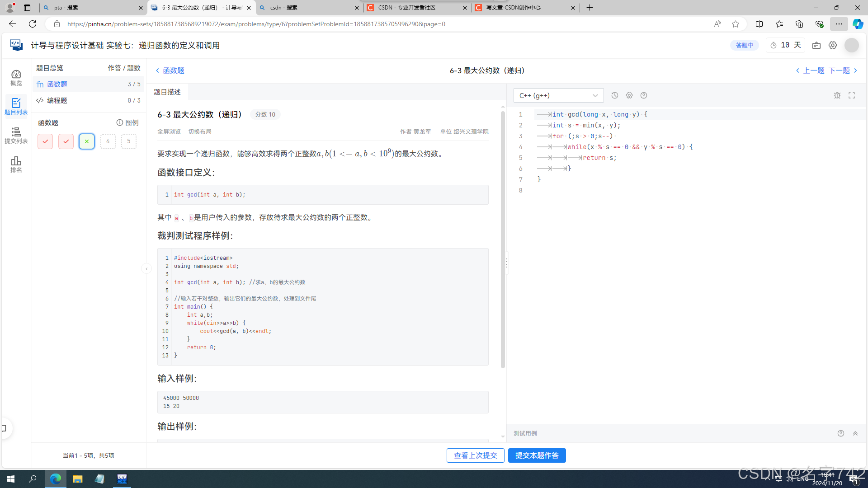Click the briefcase icon in the top bar
This screenshot has height=488, width=868.
click(816, 45)
